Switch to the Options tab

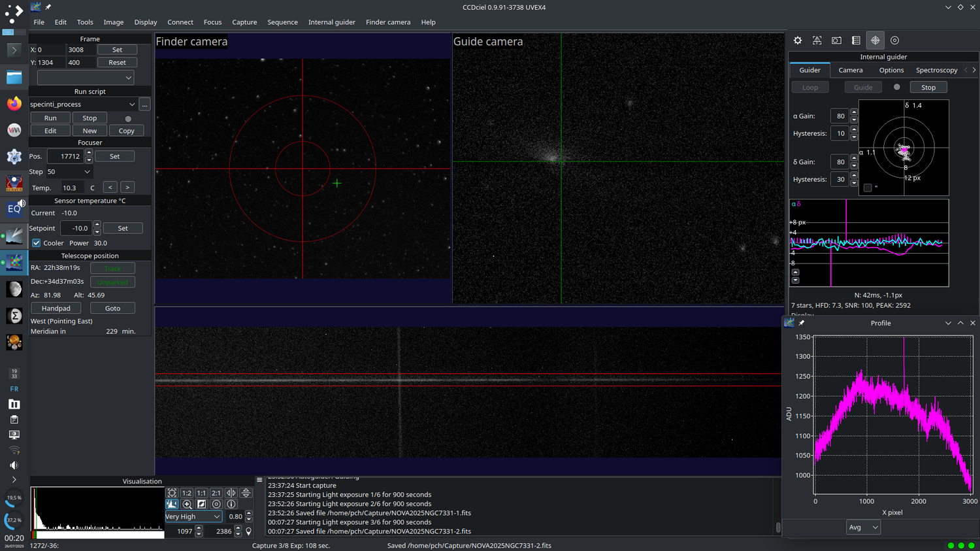pos(891,70)
